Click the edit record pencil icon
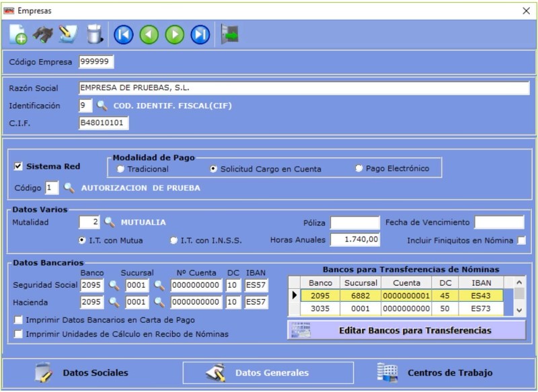The image size is (538, 392). pos(68,34)
